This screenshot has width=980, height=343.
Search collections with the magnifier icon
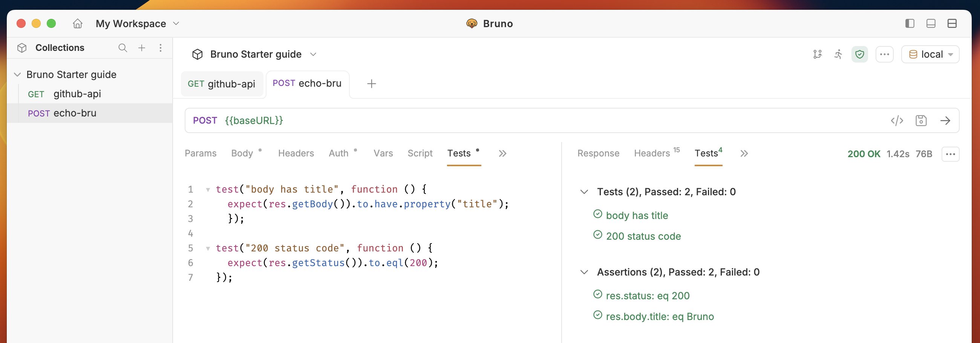(122, 48)
